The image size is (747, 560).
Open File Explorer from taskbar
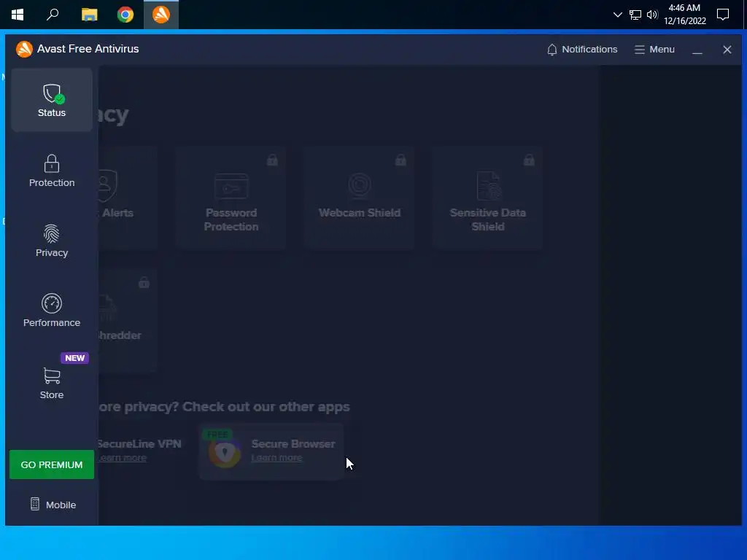89,15
